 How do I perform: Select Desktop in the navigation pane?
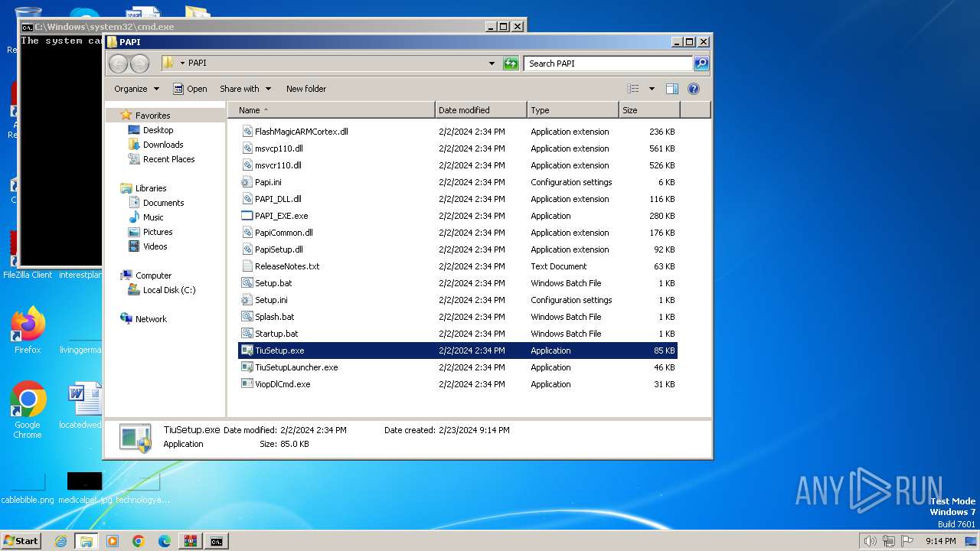[x=158, y=130]
